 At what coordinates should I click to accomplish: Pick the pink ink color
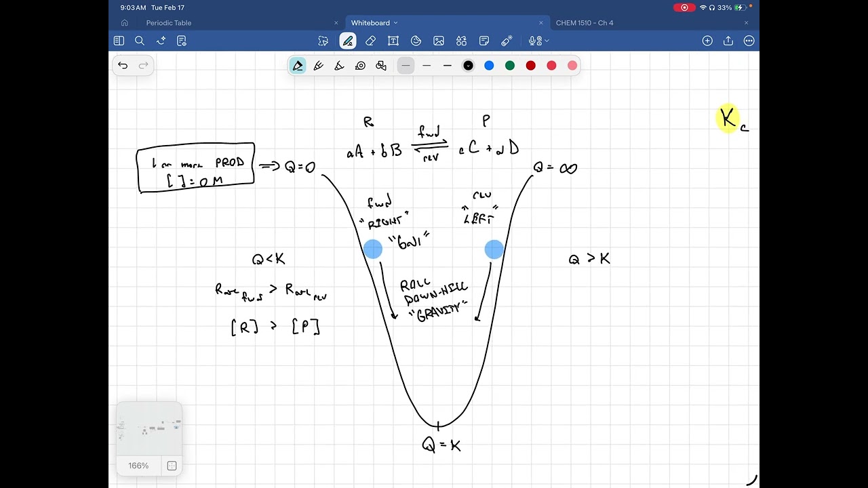point(572,66)
